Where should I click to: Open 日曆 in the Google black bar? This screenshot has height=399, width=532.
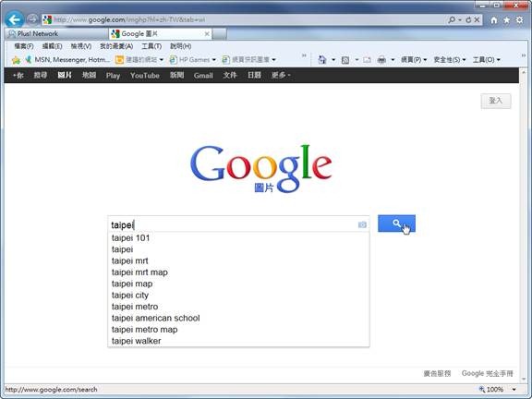(x=254, y=76)
